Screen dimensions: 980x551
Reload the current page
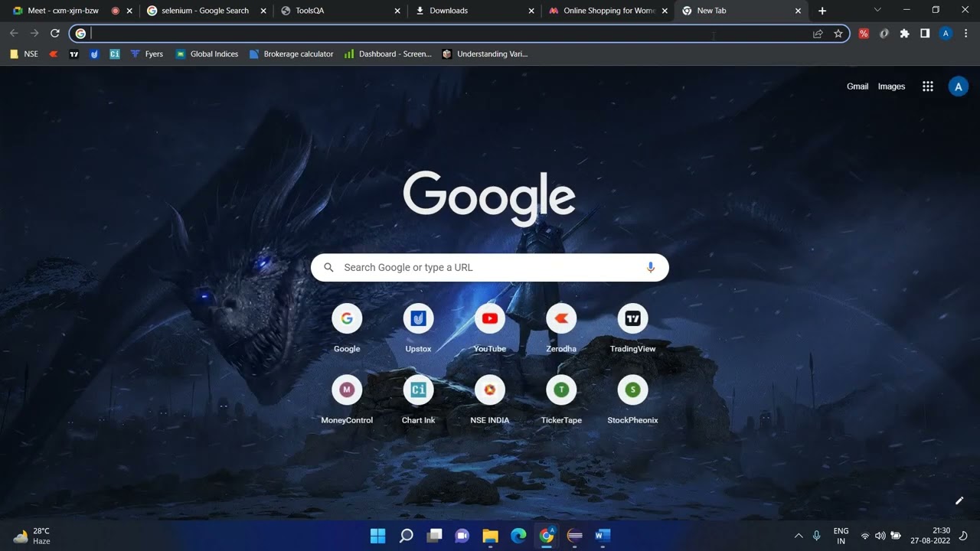(x=55, y=34)
